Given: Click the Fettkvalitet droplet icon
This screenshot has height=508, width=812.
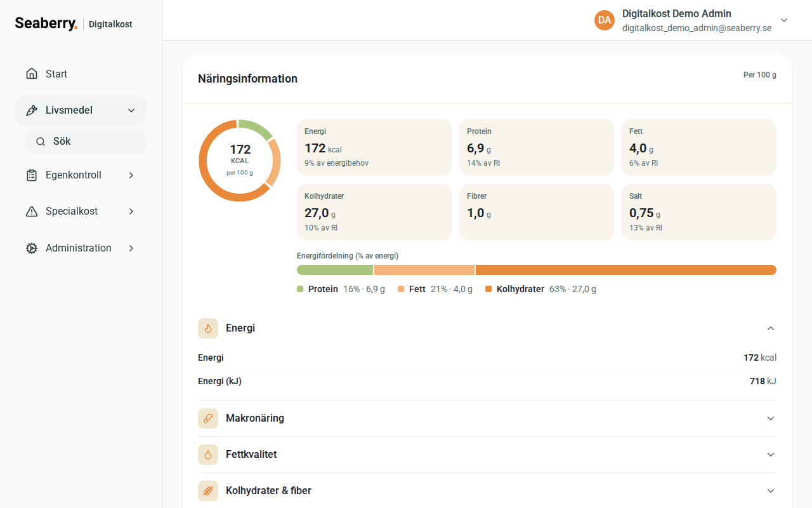Looking at the screenshot, I should point(208,455).
